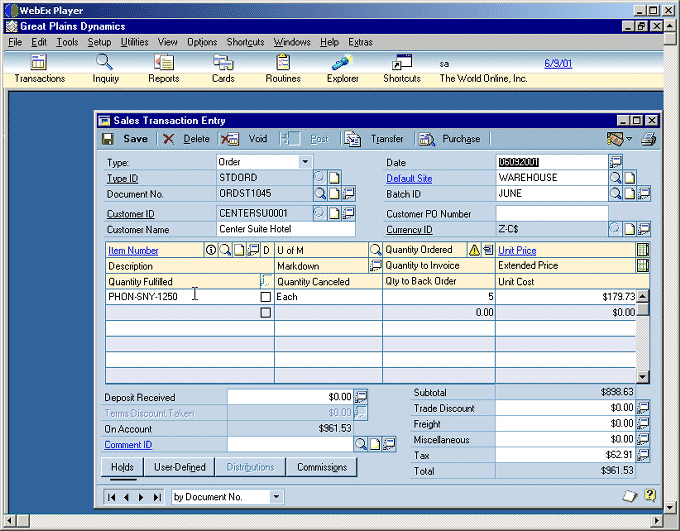680x531 pixels.
Task: Click the Currency ID label link
Action: 409,229
